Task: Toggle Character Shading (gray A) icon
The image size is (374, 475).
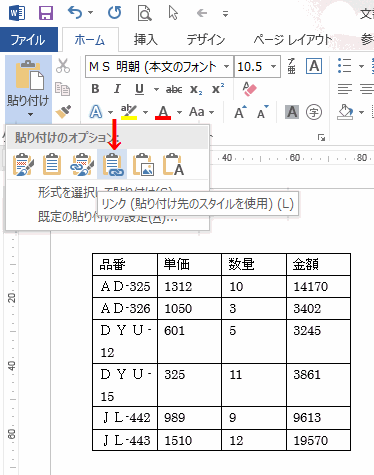Action: [292, 112]
